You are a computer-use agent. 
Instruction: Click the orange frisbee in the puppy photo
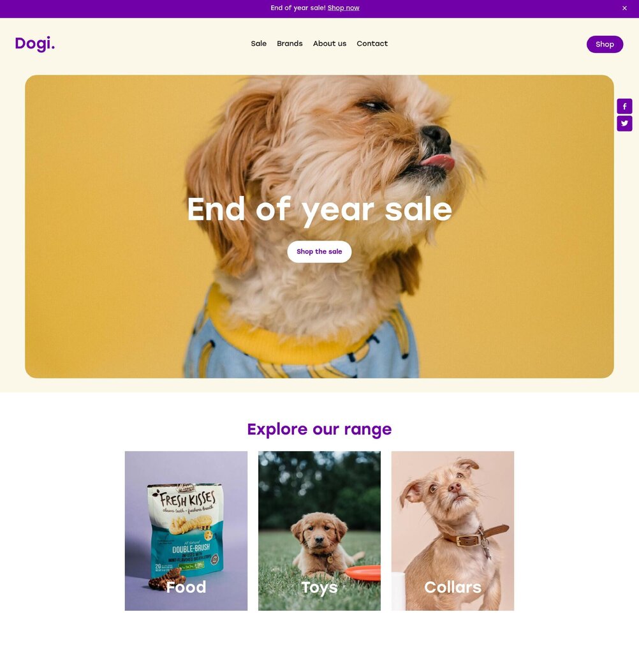tap(363, 573)
